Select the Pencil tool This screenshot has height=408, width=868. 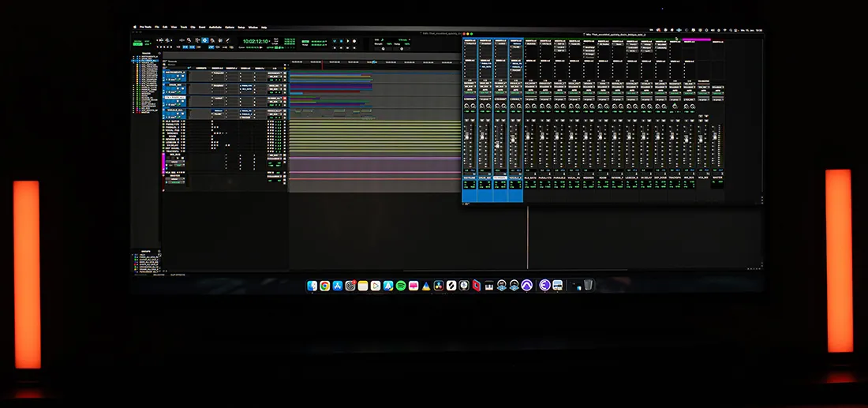pos(227,40)
